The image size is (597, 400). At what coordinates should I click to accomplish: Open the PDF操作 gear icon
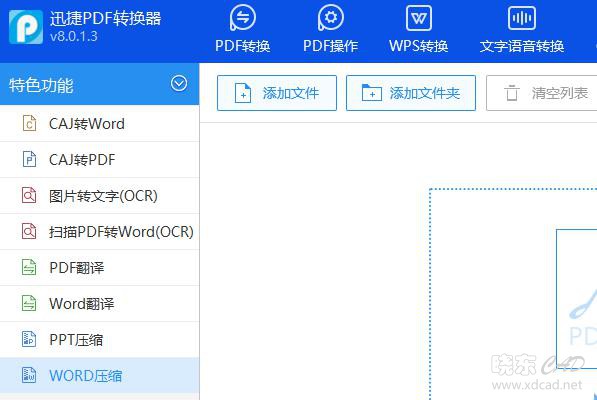click(x=330, y=18)
